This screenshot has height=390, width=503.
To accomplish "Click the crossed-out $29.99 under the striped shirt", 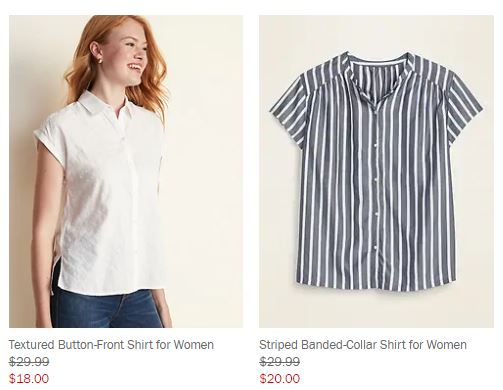I will tap(280, 362).
